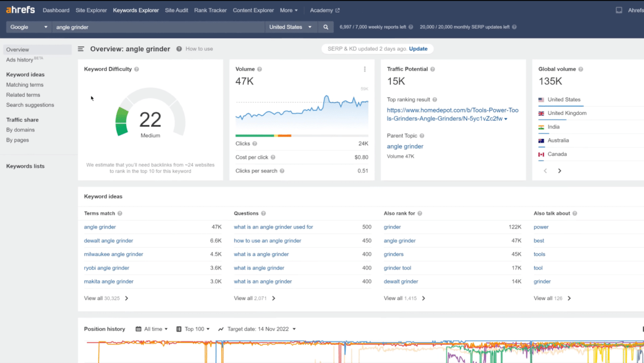
Task: Open the Google search engine dropdown
Action: 29,27
